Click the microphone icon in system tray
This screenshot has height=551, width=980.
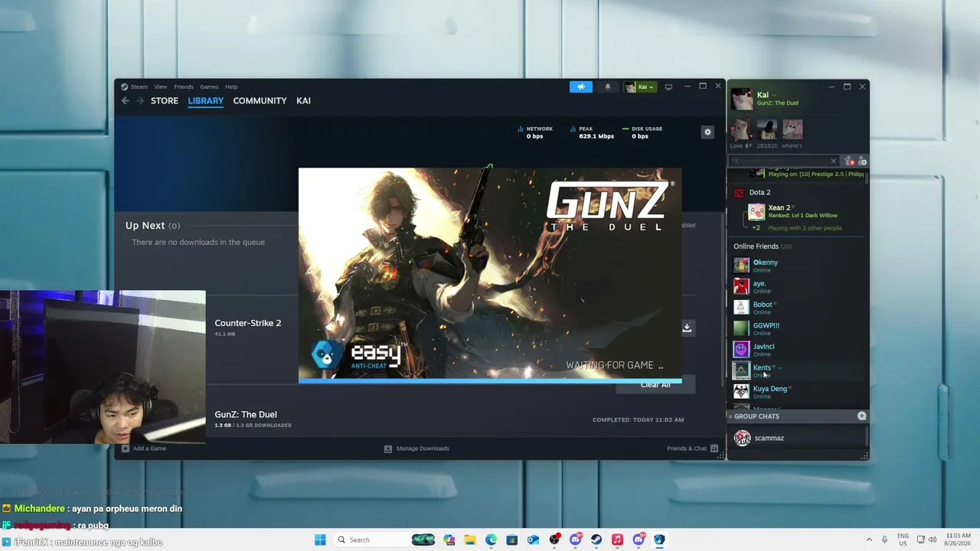coord(885,540)
